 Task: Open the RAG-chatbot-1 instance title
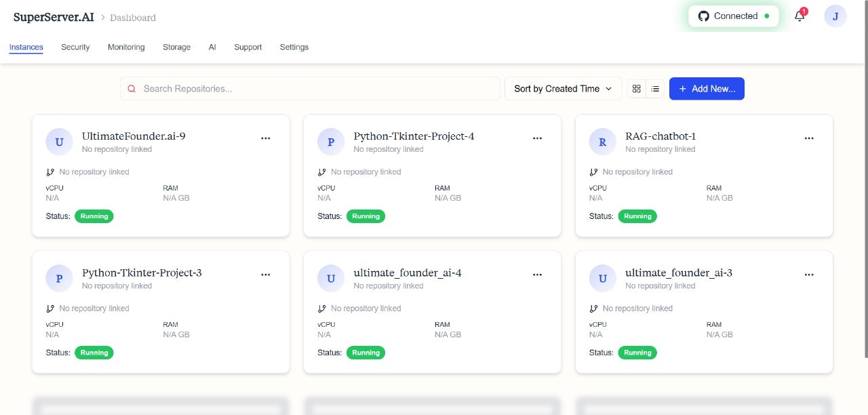click(660, 136)
